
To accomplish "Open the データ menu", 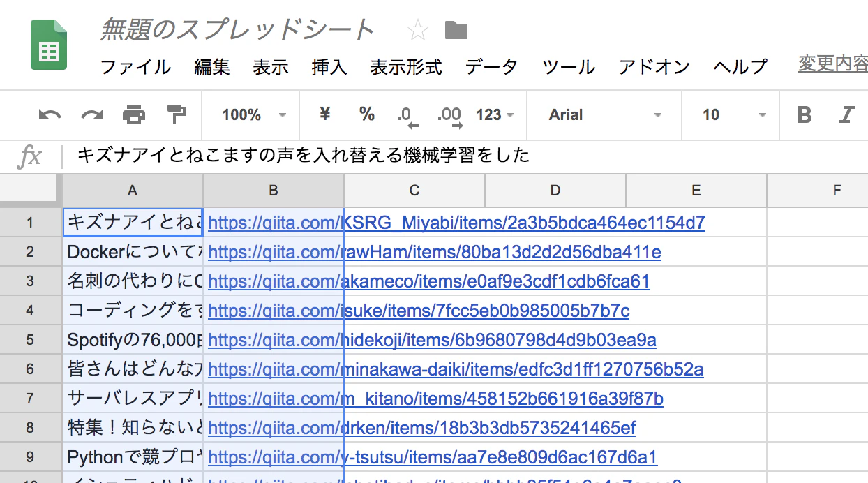I will click(492, 67).
